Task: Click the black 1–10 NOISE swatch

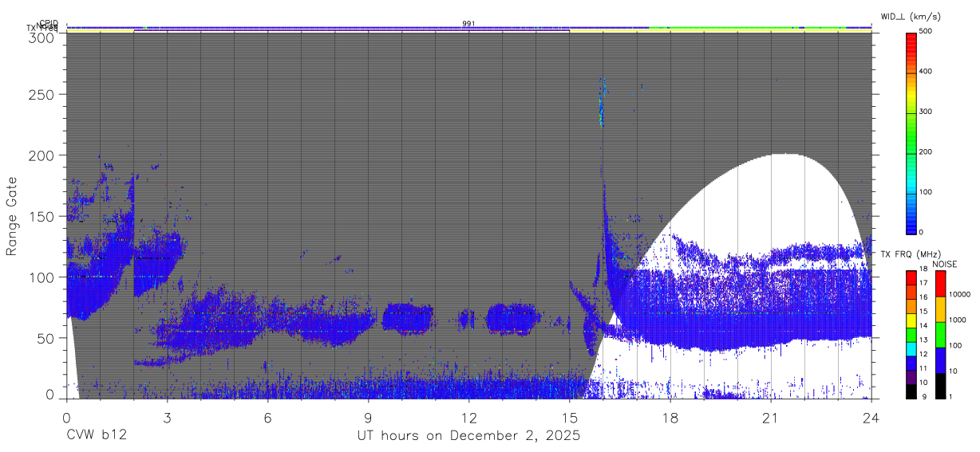Action: point(940,386)
